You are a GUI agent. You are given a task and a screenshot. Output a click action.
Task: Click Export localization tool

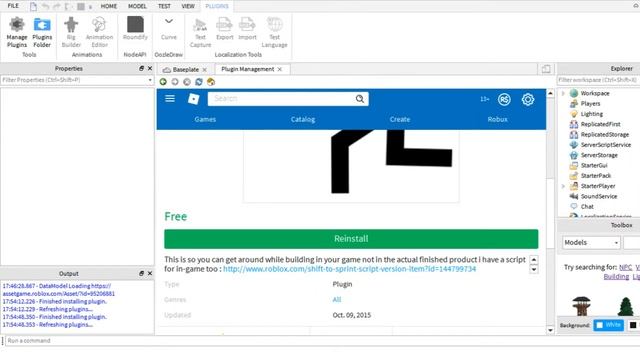point(224,29)
